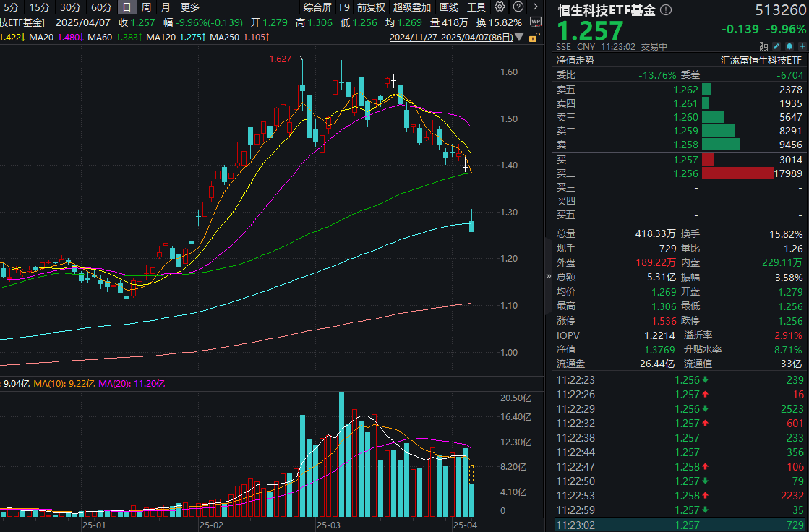The image size is (809, 532).
Task: Click the F9 button in the toolbar
Action: click(x=344, y=7)
